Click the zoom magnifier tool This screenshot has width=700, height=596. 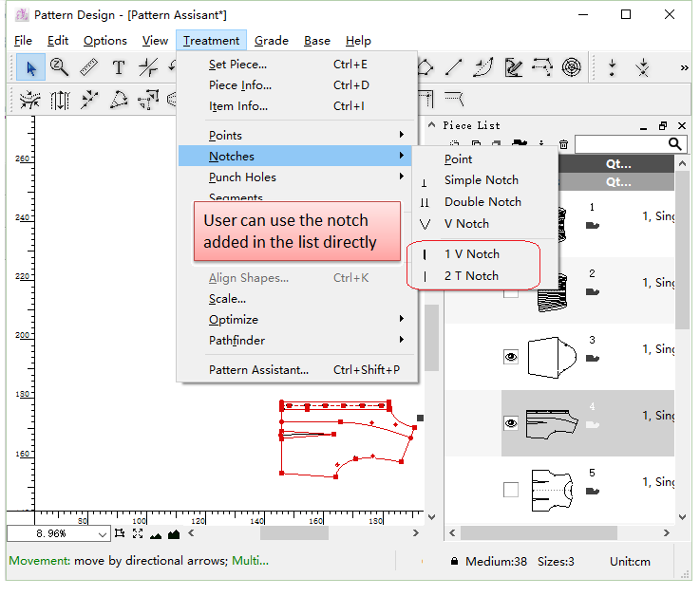point(59,67)
